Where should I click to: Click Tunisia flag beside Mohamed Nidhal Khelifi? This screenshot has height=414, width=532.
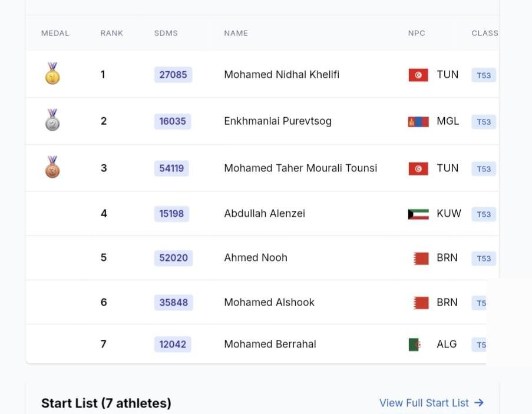[x=418, y=75]
